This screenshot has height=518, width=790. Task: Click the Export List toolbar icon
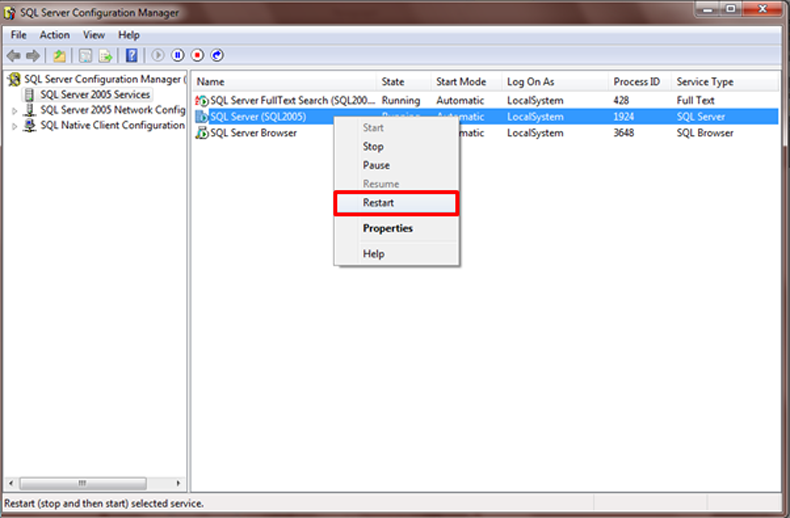pyautogui.click(x=105, y=56)
